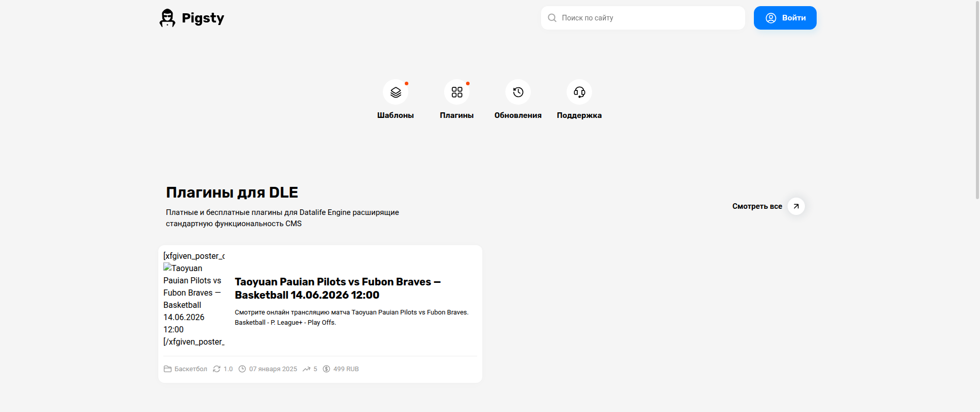
Task: Click the date "07 января 2025"
Action: click(x=273, y=369)
